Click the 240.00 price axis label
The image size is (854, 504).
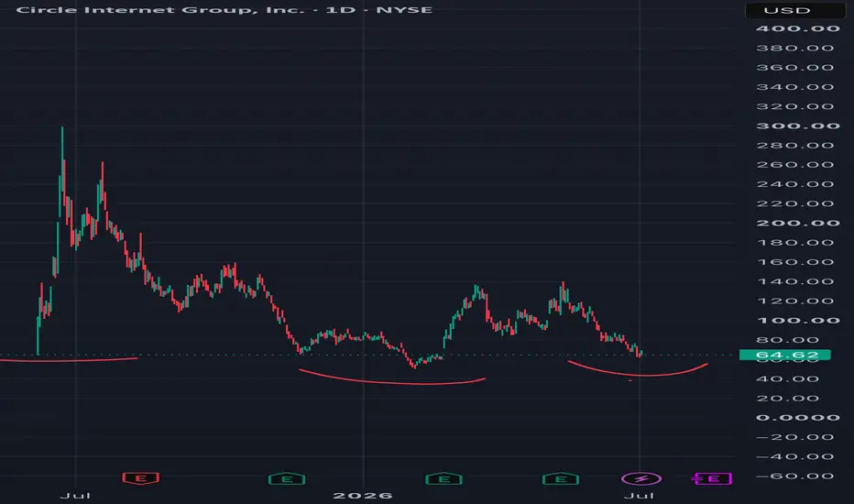795,184
